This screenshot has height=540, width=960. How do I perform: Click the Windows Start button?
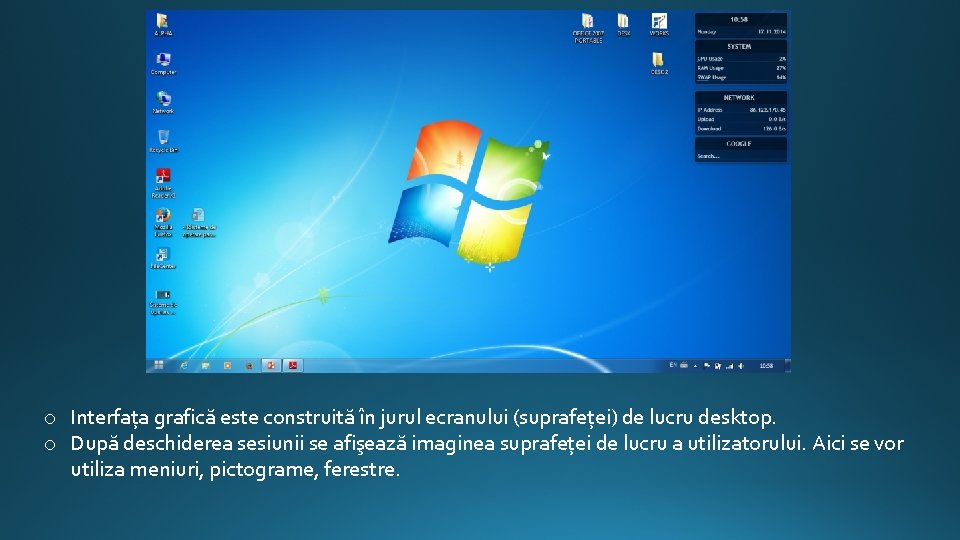159,365
